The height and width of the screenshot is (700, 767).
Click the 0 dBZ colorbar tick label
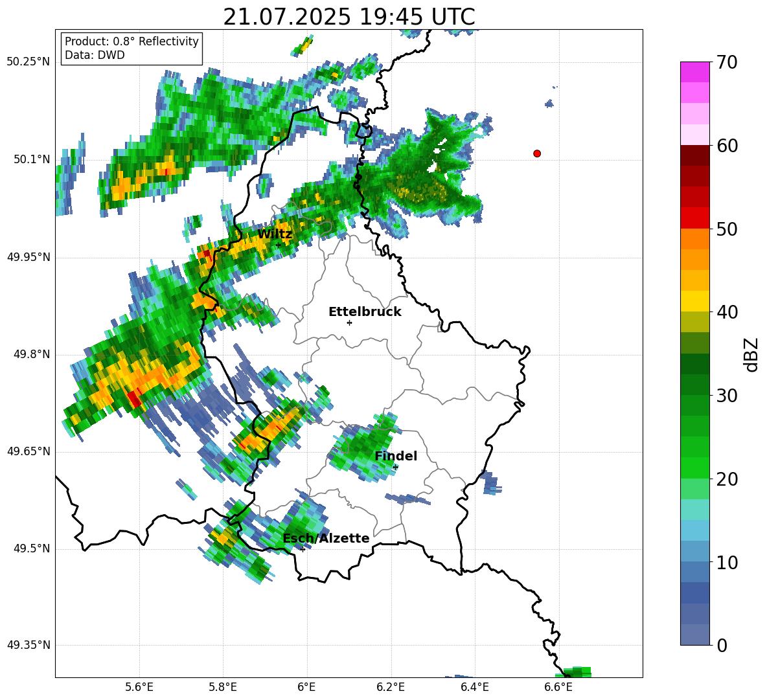722,645
